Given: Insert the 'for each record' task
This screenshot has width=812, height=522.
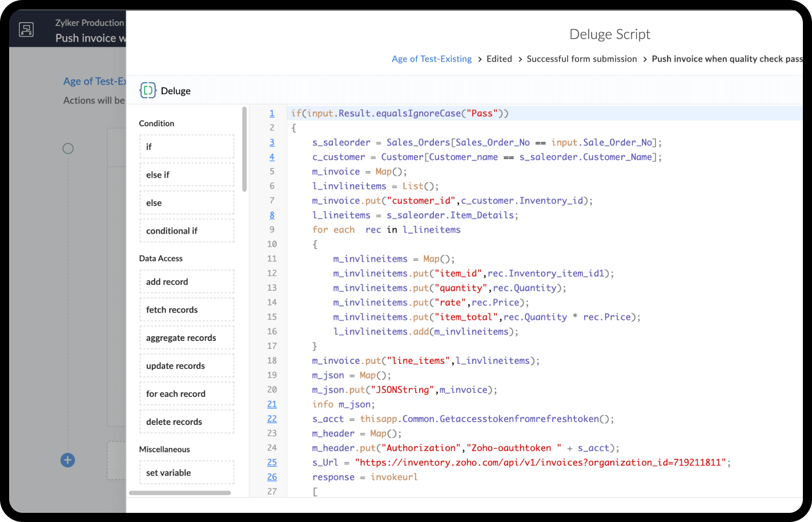Looking at the screenshot, I should (187, 393).
